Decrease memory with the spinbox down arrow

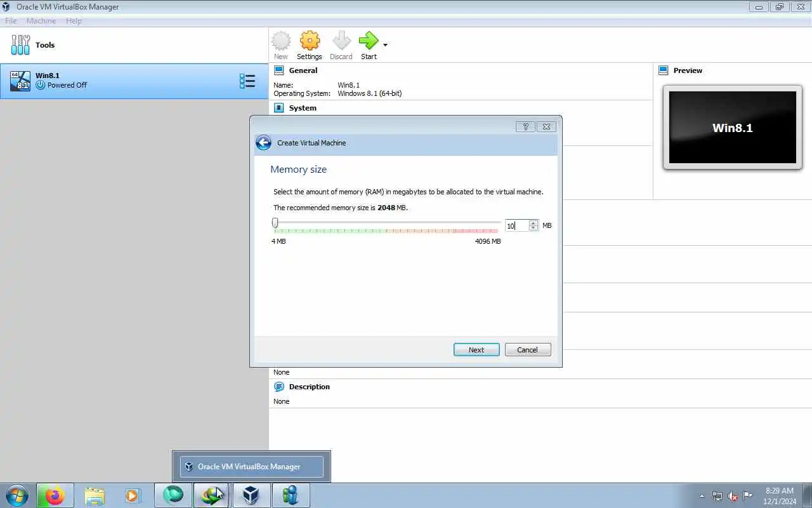tap(533, 228)
